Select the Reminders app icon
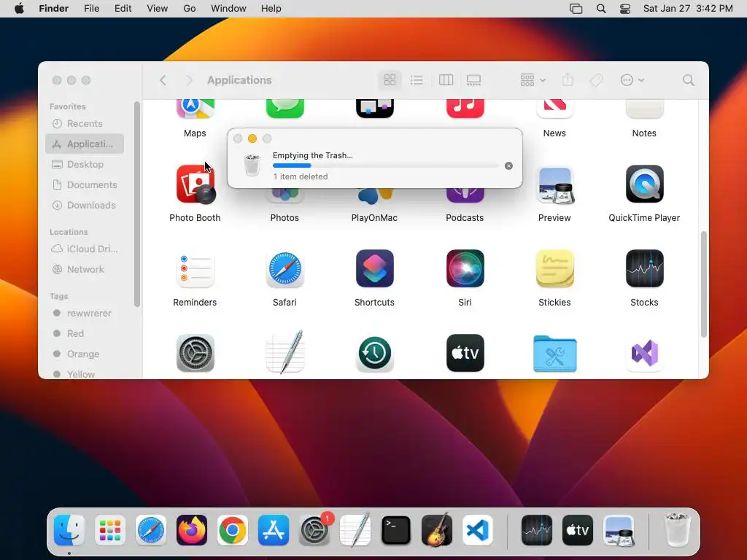The height and width of the screenshot is (560, 747). tap(195, 269)
